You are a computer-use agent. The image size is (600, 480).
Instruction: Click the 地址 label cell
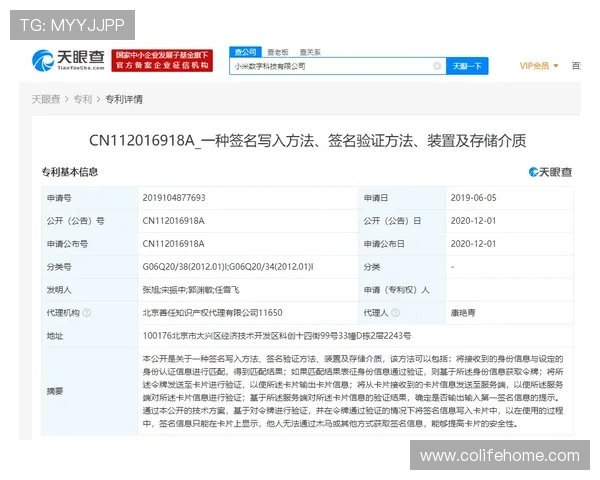(90, 336)
